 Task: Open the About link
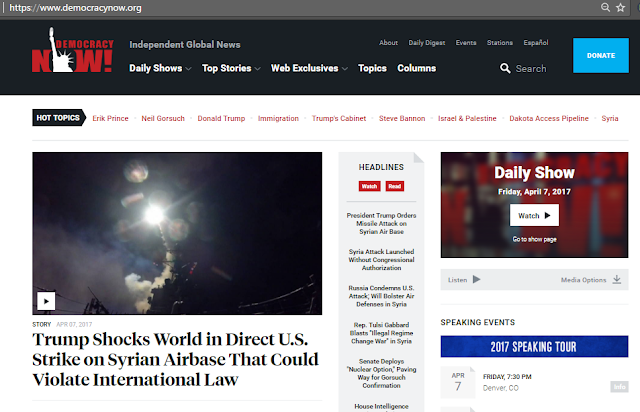[388, 42]
